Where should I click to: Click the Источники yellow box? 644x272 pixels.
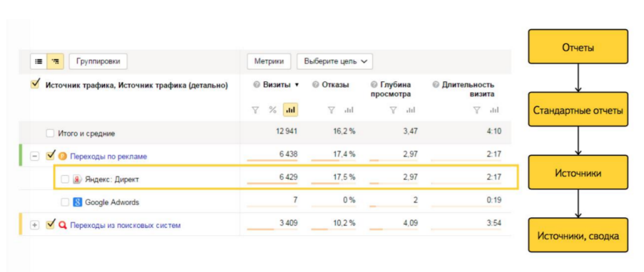578,173
